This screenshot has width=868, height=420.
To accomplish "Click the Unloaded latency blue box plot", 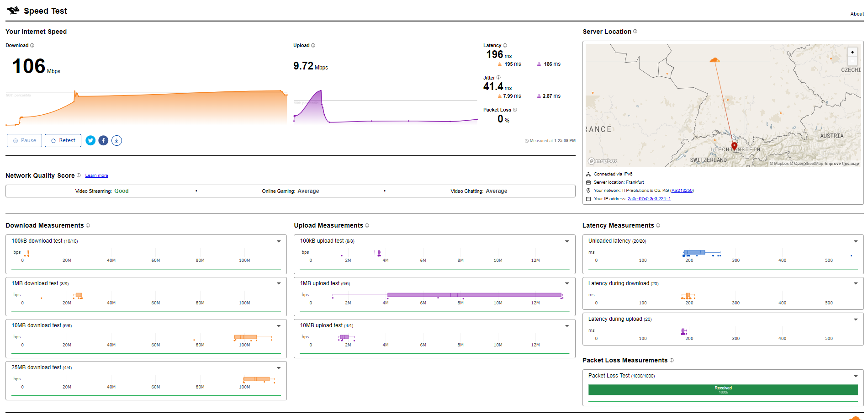I will pyautogui.click(x=694, y=253).
